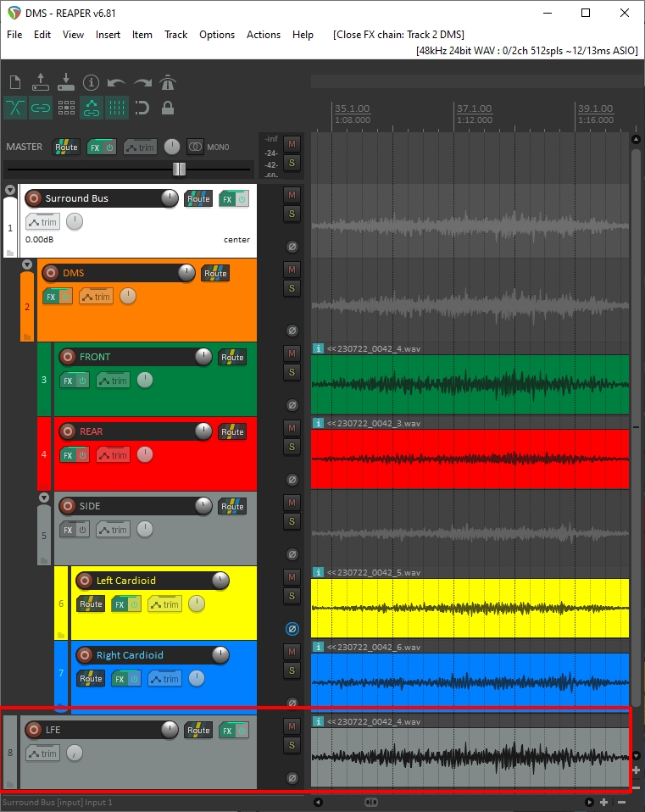This screenshot has height=812, width=645.
Task: Click the Surround Bus FX bypass power icon
Action: click(242, 199)
